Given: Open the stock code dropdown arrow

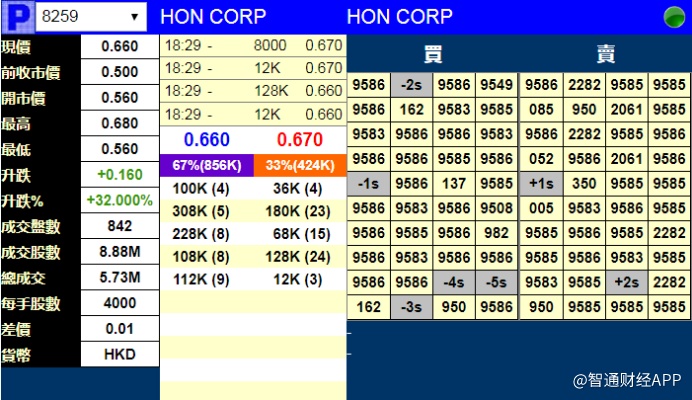Looking at the screenshot, I should coord(135,17).
